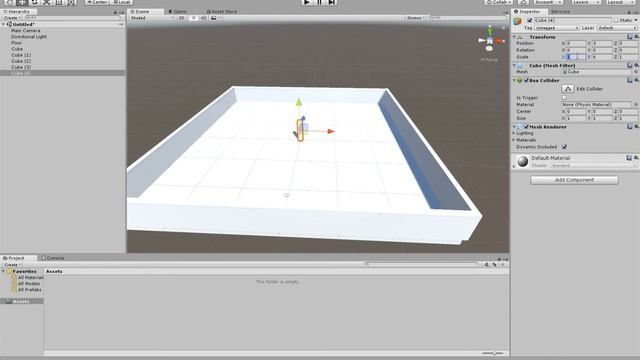Toggle the GameObject active checkbox
The image size is (640, 360).
click(x=530, y=20)
